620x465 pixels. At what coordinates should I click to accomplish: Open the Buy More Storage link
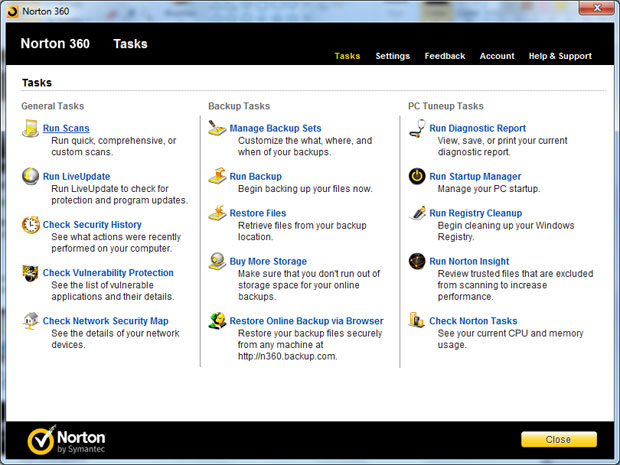coord(268,261)
